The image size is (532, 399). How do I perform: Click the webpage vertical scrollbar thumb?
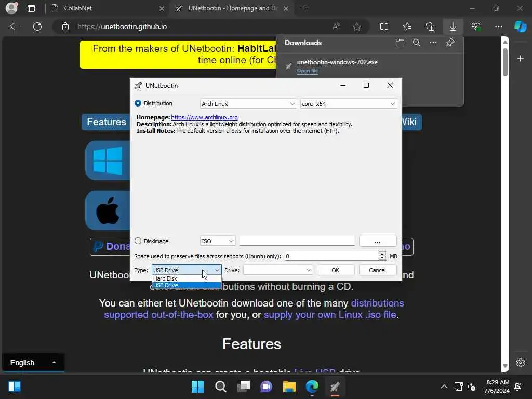pos(505,62)
